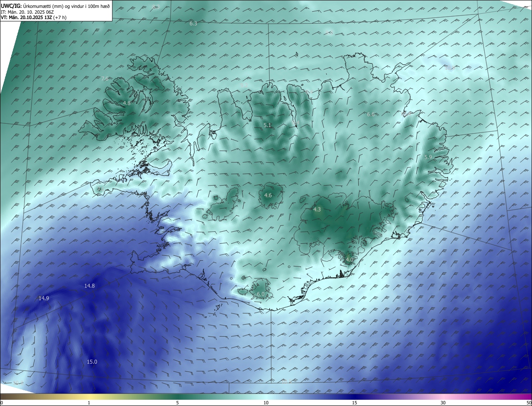Click the 14.9 value label in the southwest ocean
The height and width of the screenshot is (406, 532).
44,298
